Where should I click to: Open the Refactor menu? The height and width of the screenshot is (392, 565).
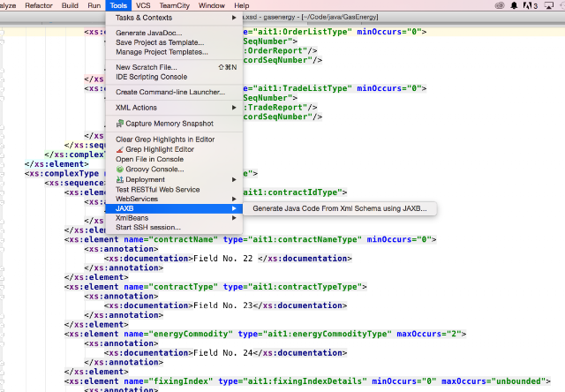(x=39, y=5)
